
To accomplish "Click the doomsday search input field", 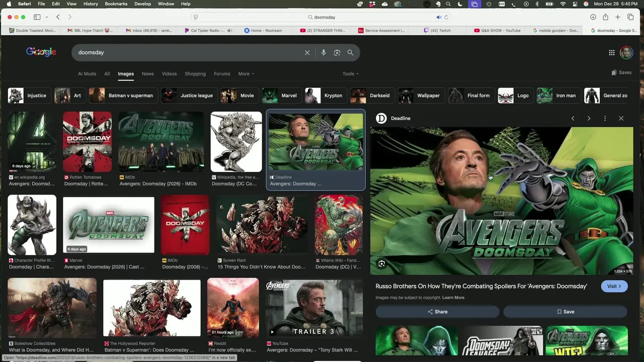I will point(189,52).
